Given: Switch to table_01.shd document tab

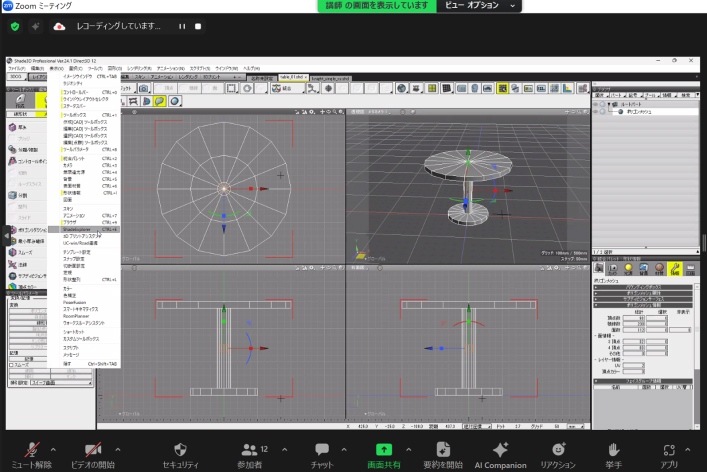Looking at the screenshot, I should [x=293, y=78].
